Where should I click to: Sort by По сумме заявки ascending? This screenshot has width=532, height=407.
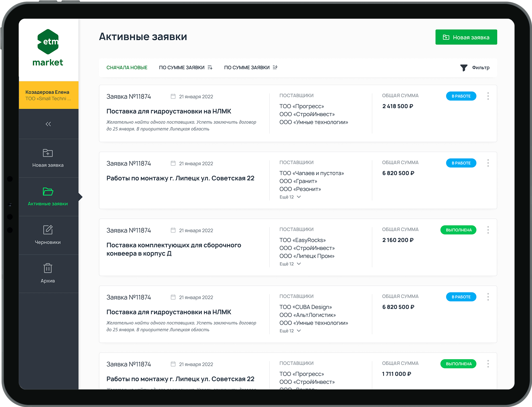pyautogui.click(x=251, y=68)
